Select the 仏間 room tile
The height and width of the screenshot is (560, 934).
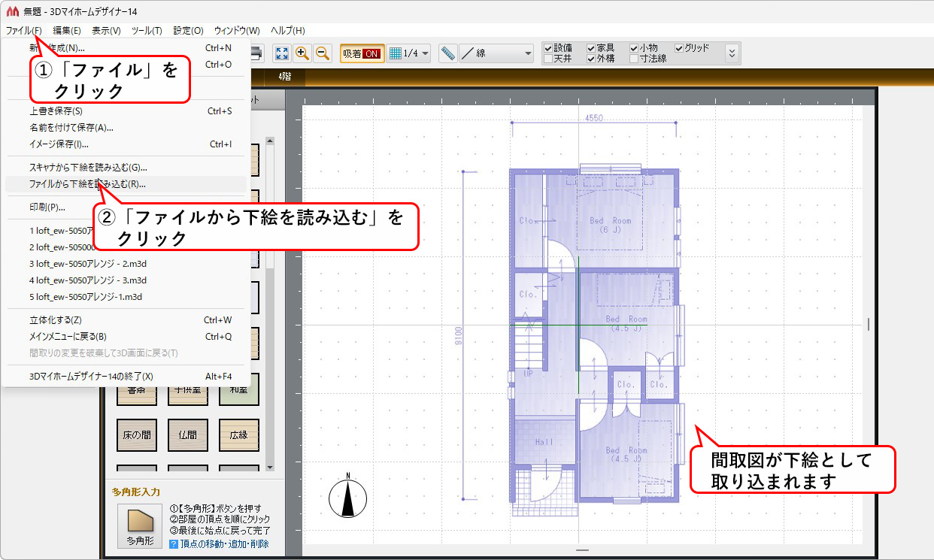[x=187, y=434]
